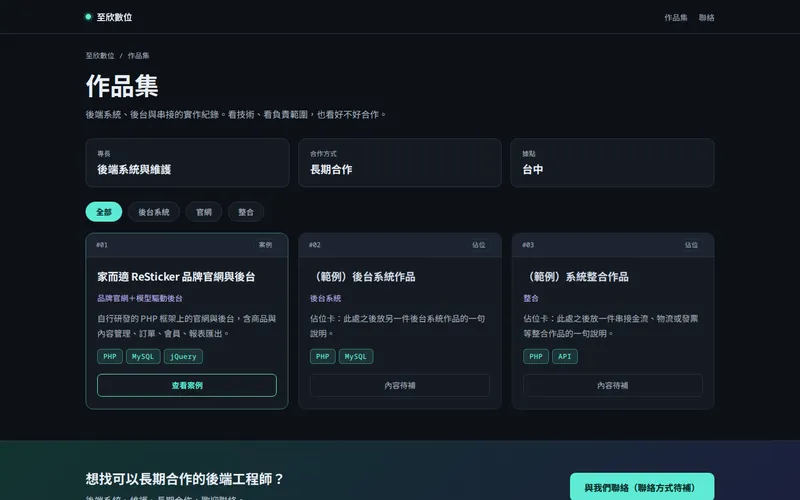Open 聯絡 in the top navigation
The height and width of the screenshot is (500, 800).
[x=706, y=17]
